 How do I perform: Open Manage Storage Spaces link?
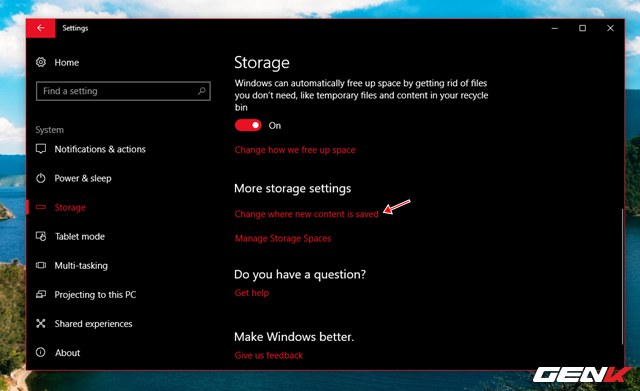click(283, 238)
